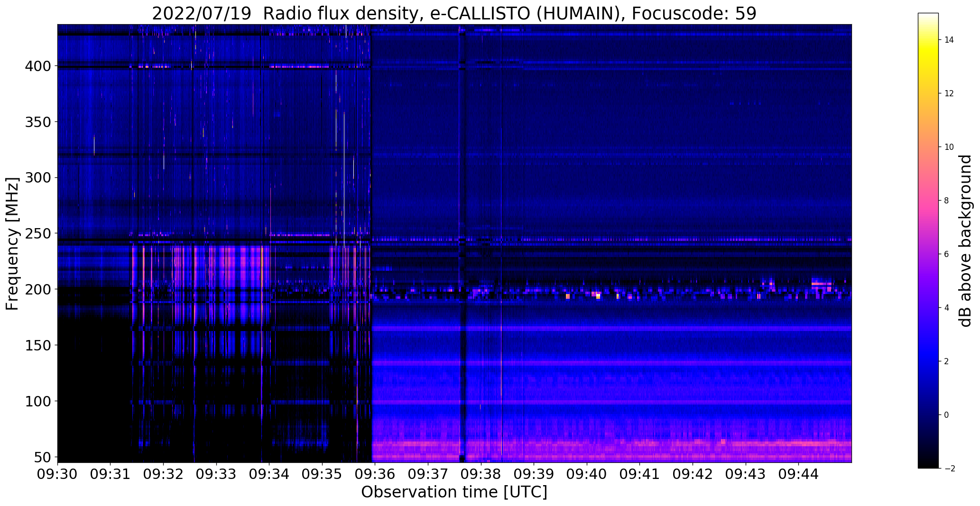Select the 09:41 time tick label

click(640, 474)
